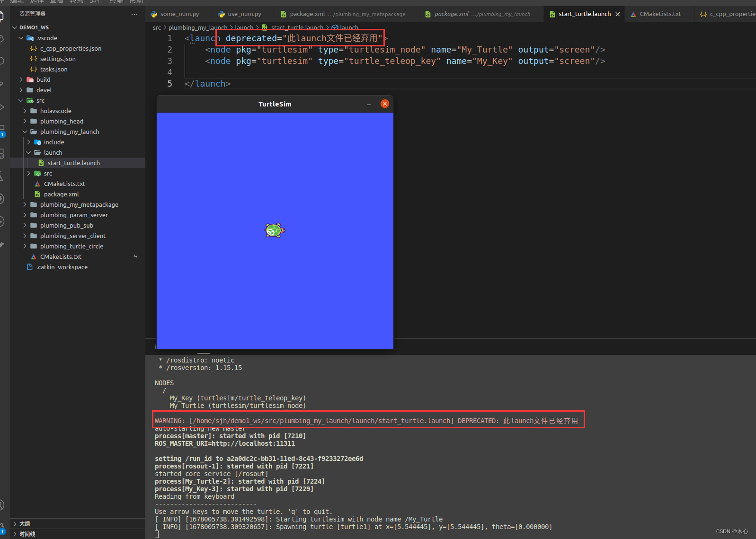Viewport: 756px width, 539px height.
Task: Collapse the top-level src folder chevron
Action: pos(21,100)
